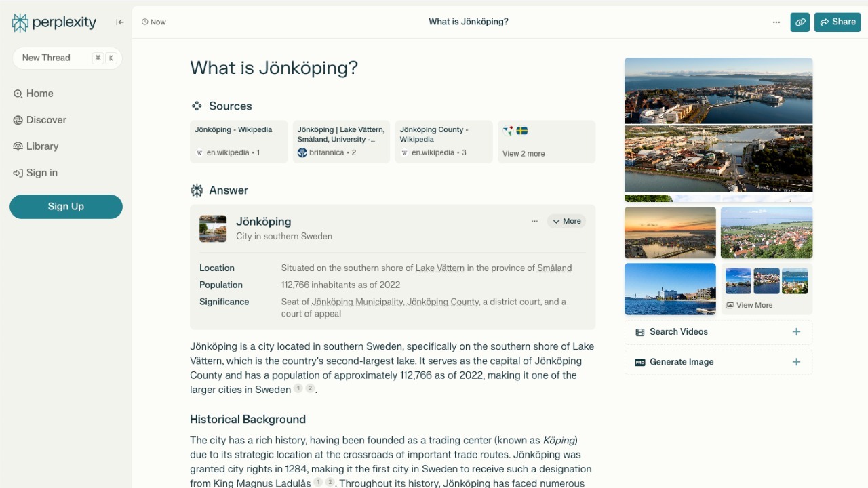Click the New Thread input field
Image resolution: width=868 pixels, height=488 pixels.
coord(54,58)
